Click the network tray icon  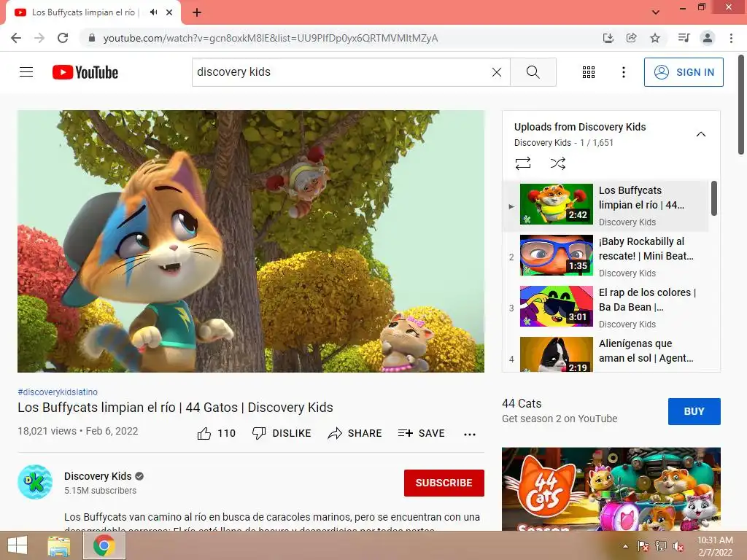coord(661,546)
